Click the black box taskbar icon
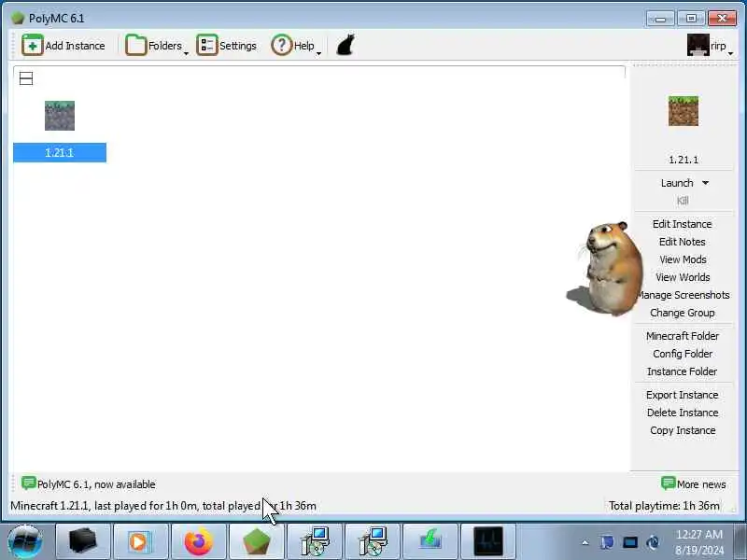This screenshot has height=560, width=747. point(82,542)
